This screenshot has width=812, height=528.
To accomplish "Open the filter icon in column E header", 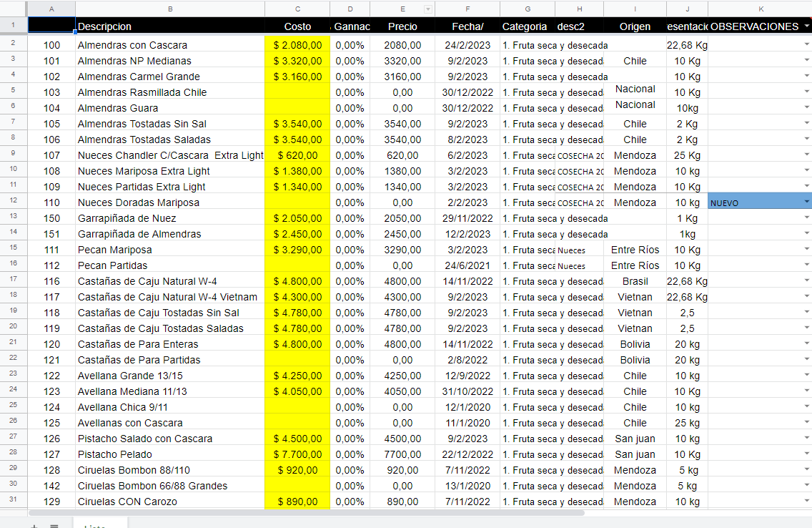I will [x=427, y=9].
